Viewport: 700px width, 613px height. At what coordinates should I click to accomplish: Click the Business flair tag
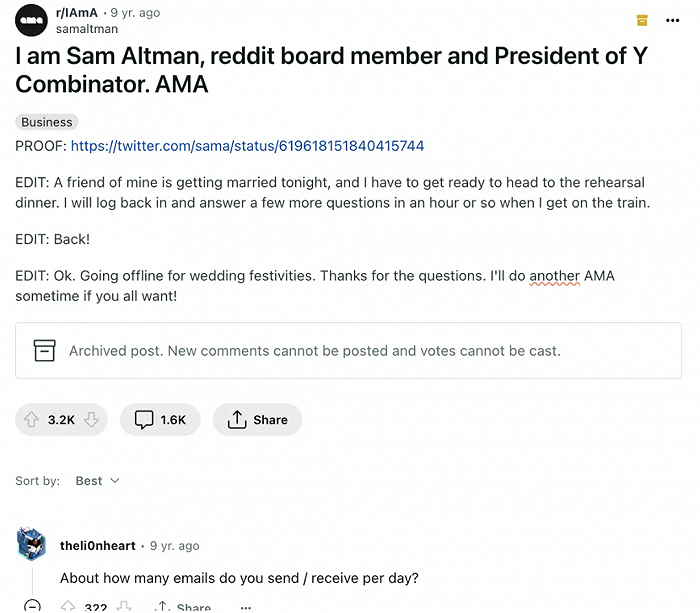47,122
